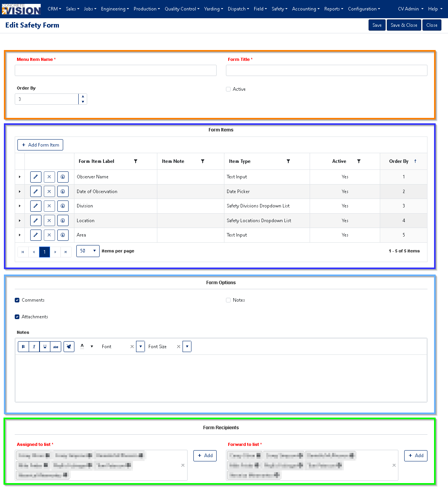Screen dimensions: 448x487
Task: Filter the Active column
Action: coord(359,161)
